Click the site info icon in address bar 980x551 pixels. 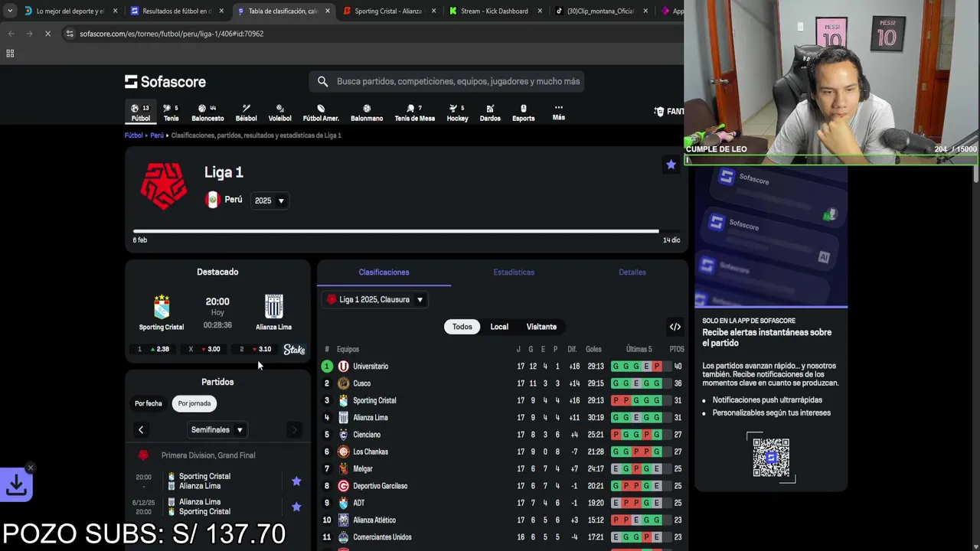coord(70,34)
